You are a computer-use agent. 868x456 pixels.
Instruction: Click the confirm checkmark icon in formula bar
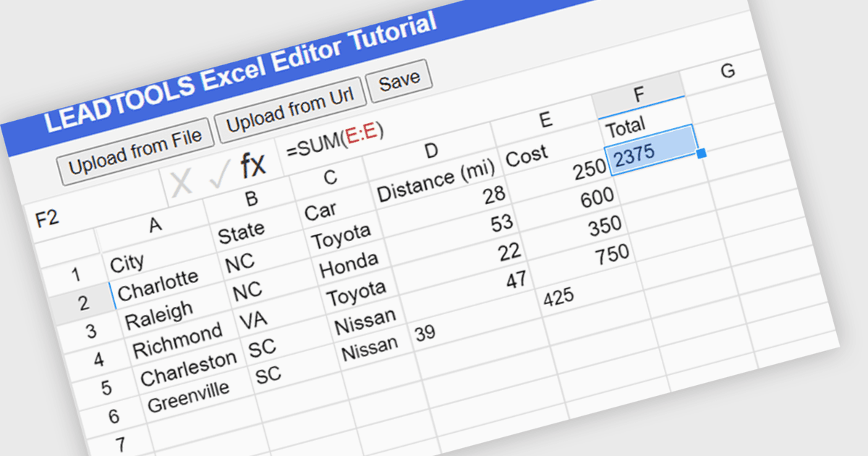218,174
